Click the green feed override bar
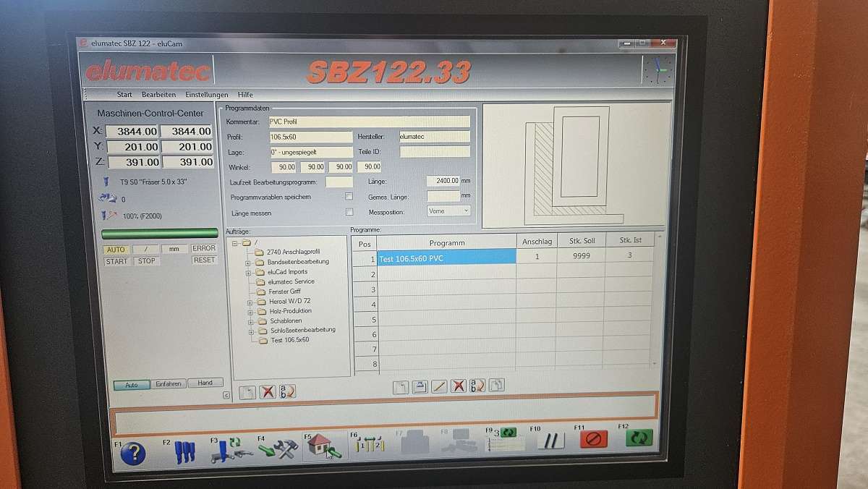The height and width of the screenshot is (489, 868). coord(160,234)
